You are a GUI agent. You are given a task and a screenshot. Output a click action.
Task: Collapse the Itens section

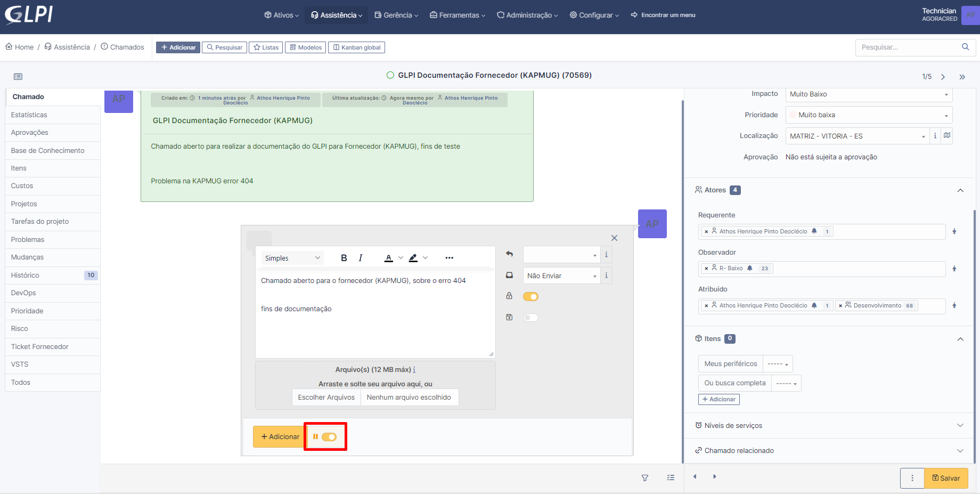tap(960, 339)
